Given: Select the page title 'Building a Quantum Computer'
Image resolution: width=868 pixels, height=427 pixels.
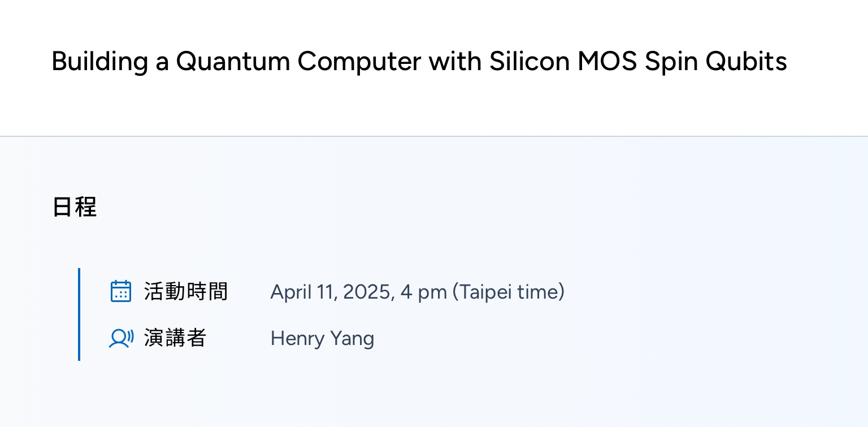Looking at the screenshot, I should (236, 61).
